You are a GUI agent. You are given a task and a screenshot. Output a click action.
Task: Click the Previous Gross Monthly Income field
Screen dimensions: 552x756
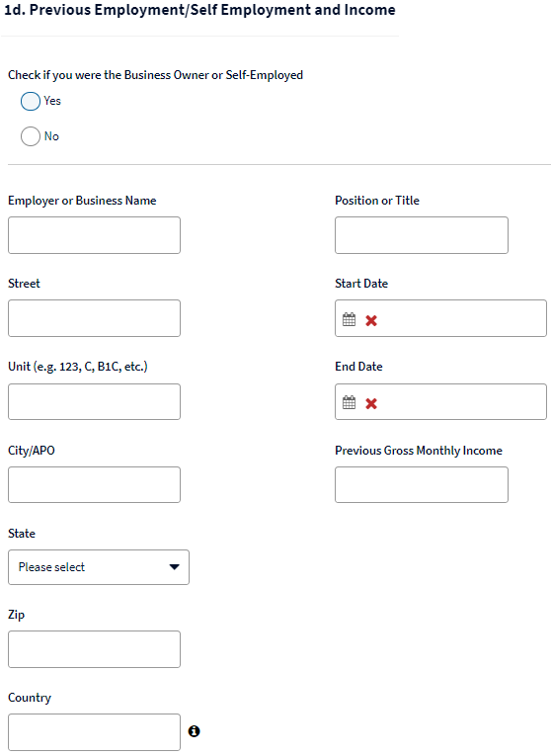(x=422, y=484)
